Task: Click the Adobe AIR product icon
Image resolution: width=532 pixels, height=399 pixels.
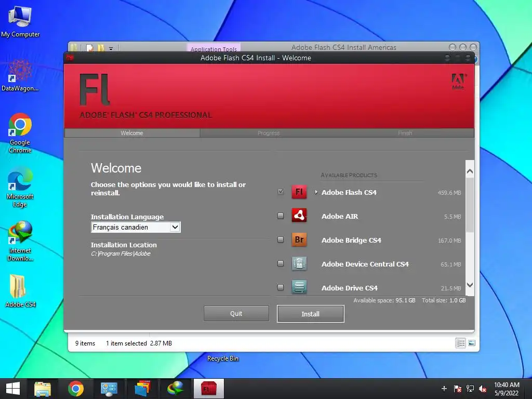Action: pyautogui.click(x=299, y=216)
